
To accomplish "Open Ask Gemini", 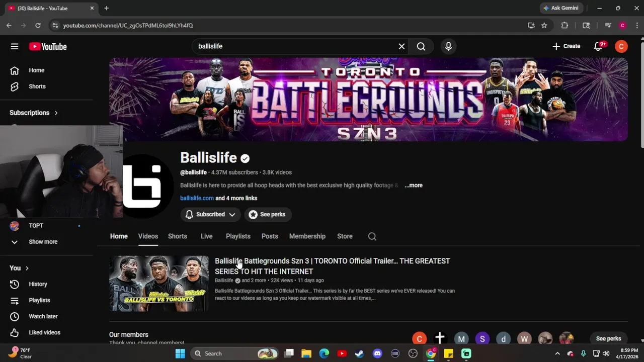I will 560,8.
